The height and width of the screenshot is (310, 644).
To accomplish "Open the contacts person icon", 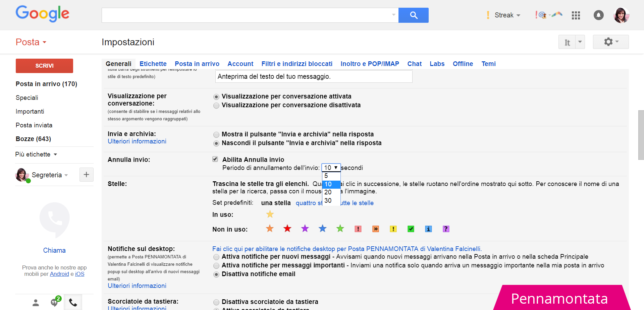I will (36, 303).
